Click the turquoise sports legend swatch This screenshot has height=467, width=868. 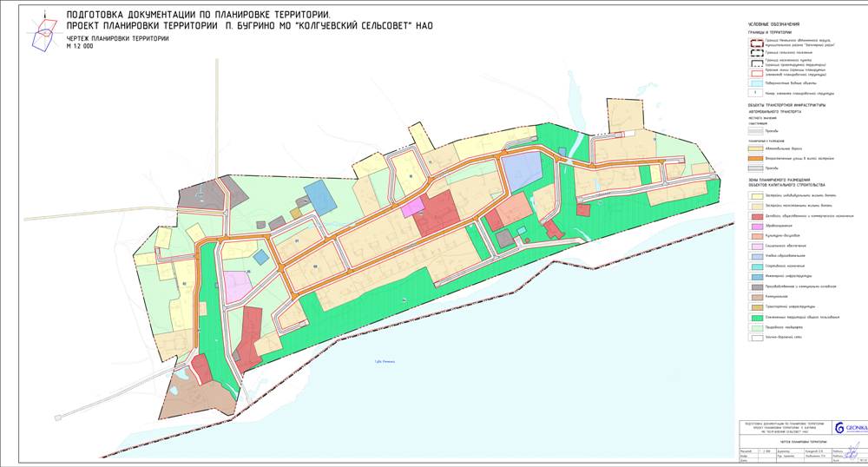coord(756,266)
